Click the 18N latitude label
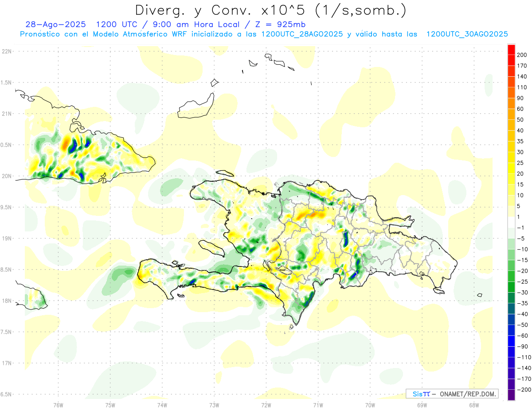 [7, 301]
